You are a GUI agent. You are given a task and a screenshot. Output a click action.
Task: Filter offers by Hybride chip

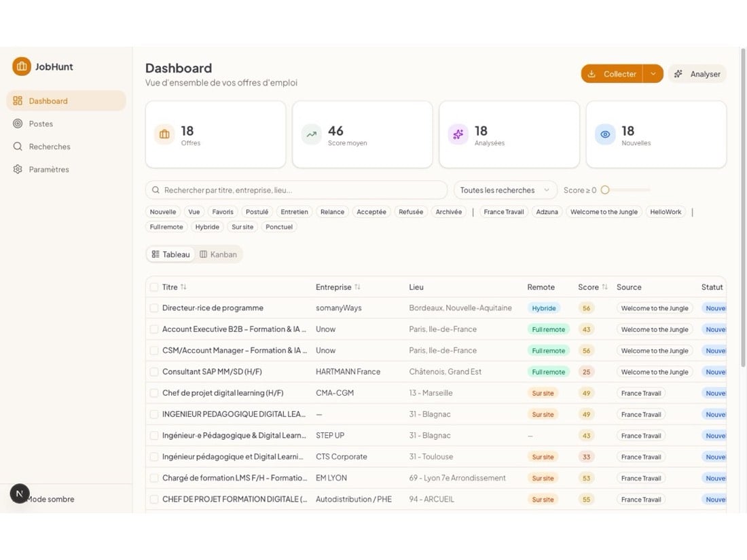point(207,227)
